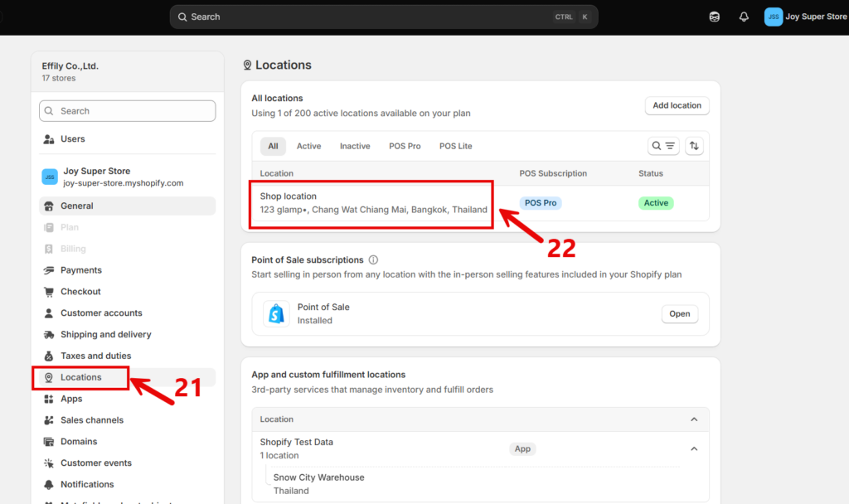
Task: Click the Shopify Test Data row label
Action: pyautogui.click(x=297, y=443)
